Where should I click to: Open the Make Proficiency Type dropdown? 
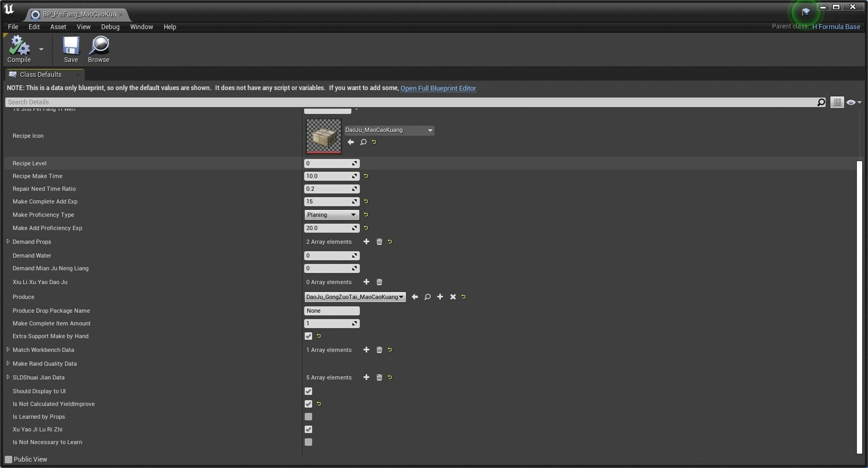tap(332, 215)
